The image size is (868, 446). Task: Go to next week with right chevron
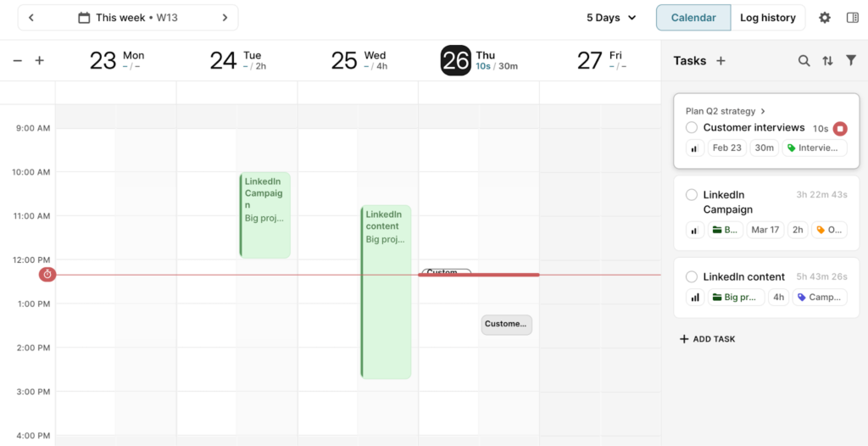pos(225,18)
